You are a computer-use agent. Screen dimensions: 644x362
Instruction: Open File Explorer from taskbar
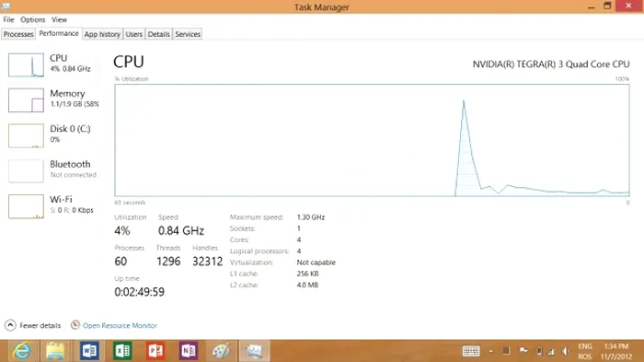click(x=55, y=351)
